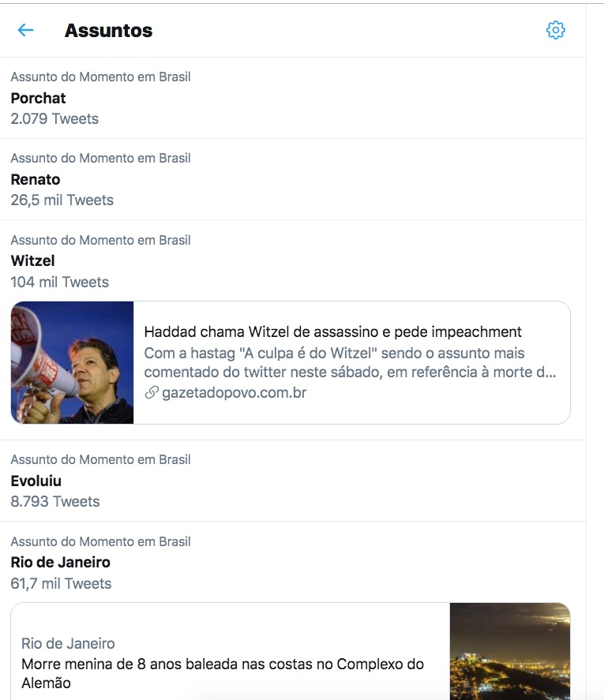This screenshot has height=700, width=604.
Task: Click the 2.079 Tweets count under Porchat
Action: (54, 119)
